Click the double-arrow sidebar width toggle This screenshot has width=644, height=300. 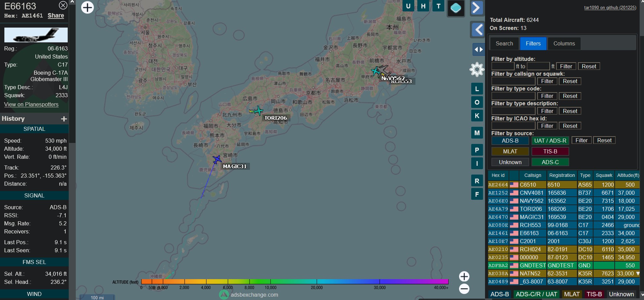(479, 49)
